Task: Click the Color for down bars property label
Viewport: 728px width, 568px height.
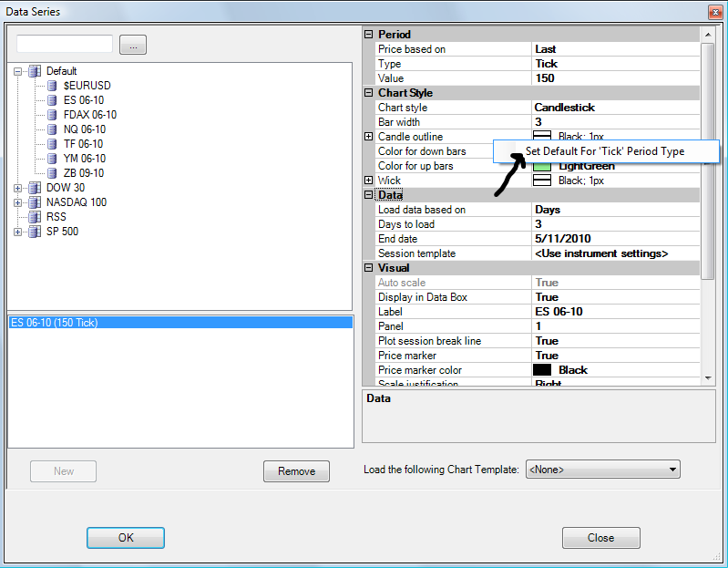Action: (422, 151)
